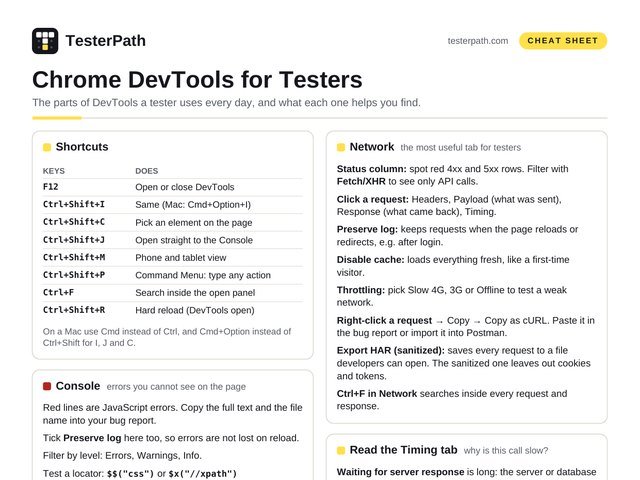Click the Throttling paragraph
The width and height of the screenshot is (640, 480).
point(451,296)
